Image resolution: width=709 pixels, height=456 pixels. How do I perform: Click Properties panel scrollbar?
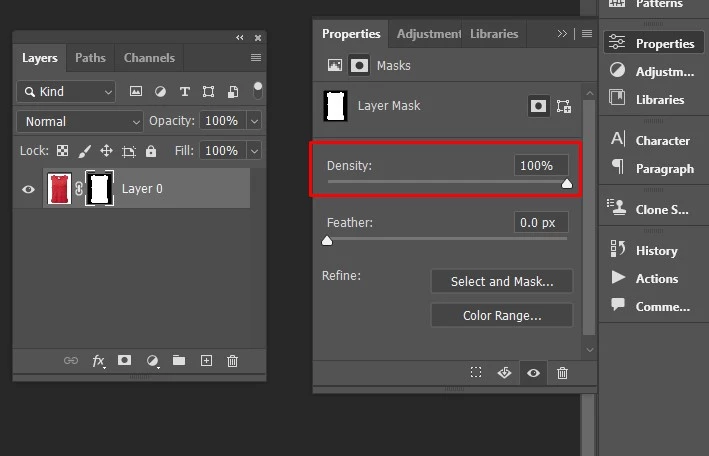589,217
